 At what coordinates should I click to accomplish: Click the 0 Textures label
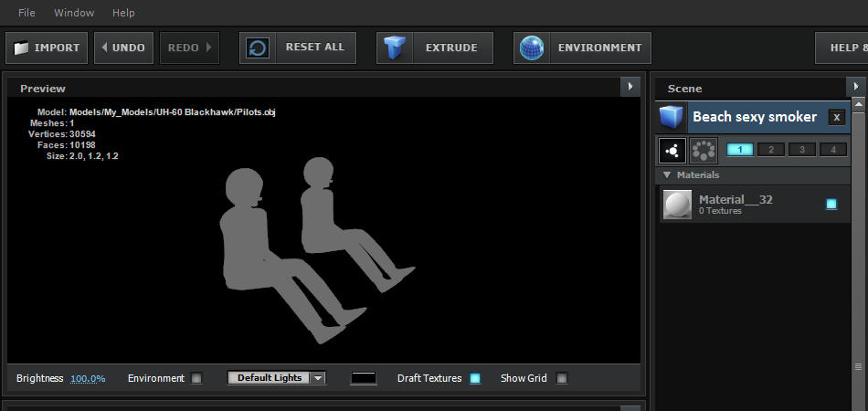[x=720, y=211]
